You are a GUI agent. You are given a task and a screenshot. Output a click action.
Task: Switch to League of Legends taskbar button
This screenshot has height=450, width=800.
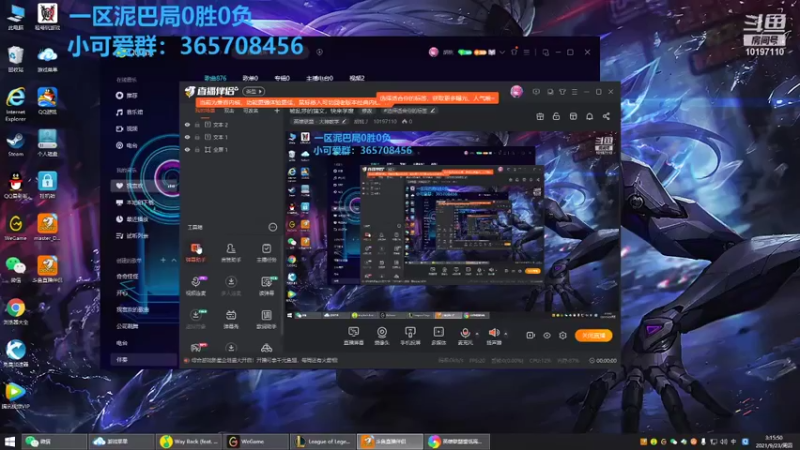click(322, 441)
